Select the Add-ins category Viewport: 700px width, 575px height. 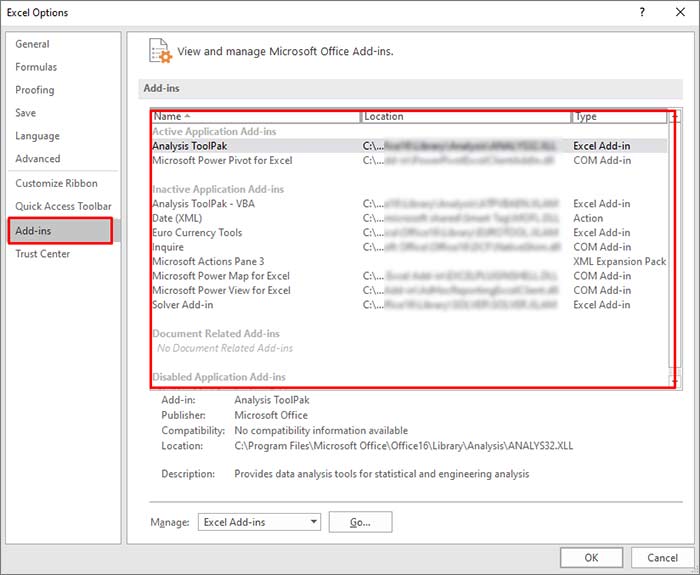(x=60, y=230)
